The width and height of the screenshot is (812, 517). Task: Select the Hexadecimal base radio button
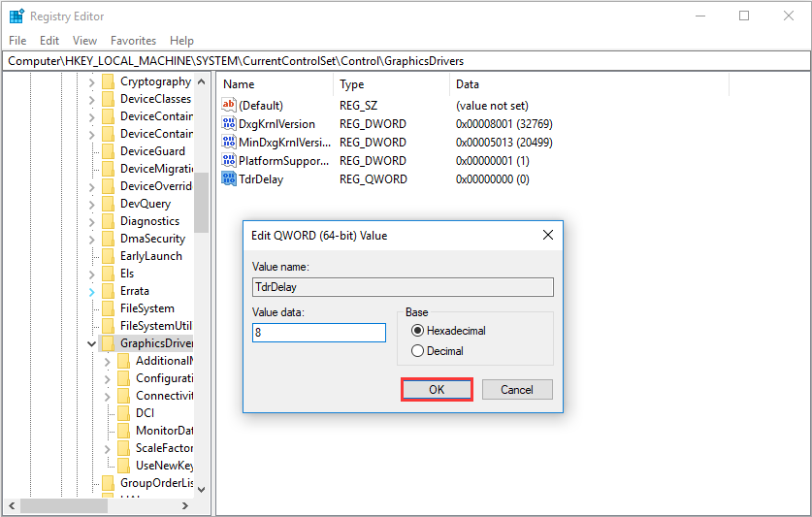click(x=417, y=331)
